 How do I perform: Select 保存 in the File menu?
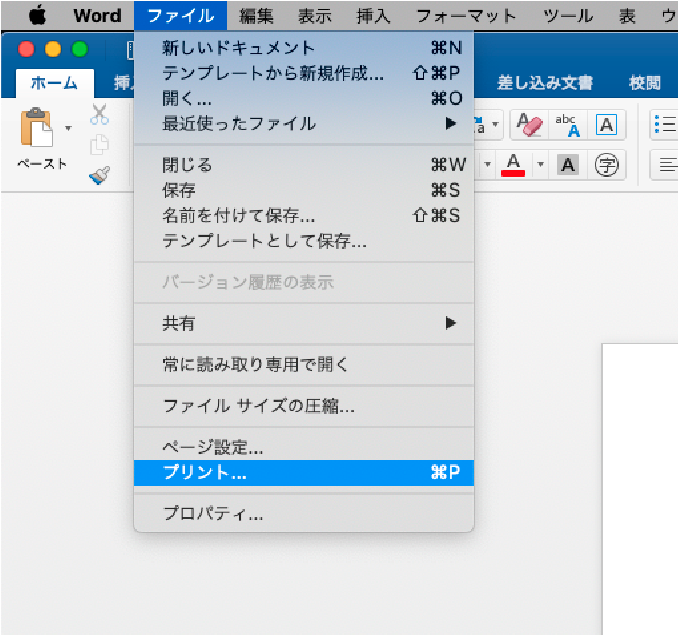(x=304, y=190)
